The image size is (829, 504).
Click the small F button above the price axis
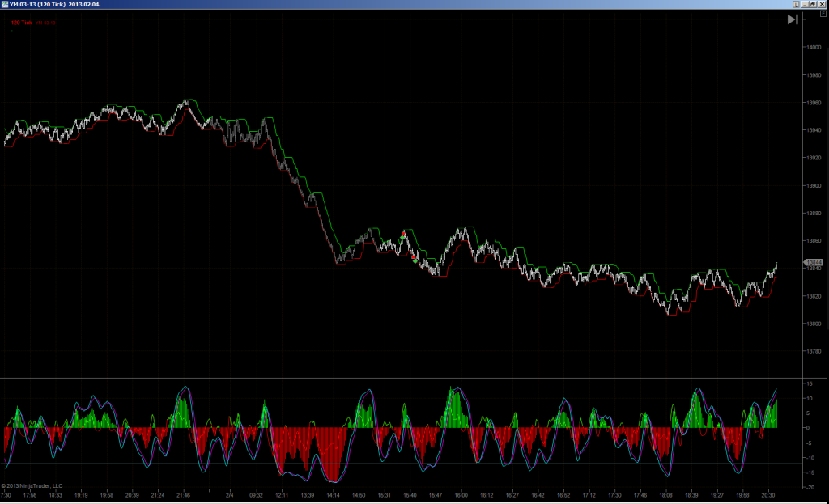(823, 14)
